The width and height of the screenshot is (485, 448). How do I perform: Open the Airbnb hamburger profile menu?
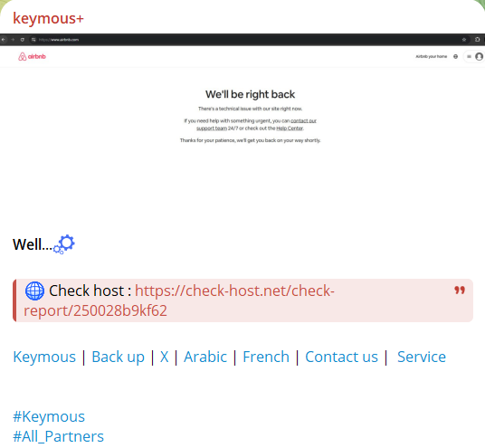(469, 57)
